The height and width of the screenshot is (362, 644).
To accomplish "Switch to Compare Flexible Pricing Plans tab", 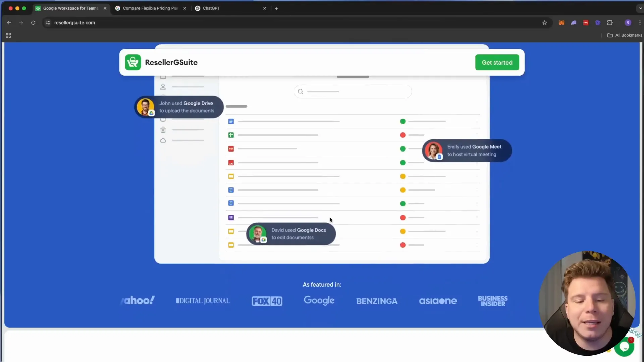I will (151, 8).
